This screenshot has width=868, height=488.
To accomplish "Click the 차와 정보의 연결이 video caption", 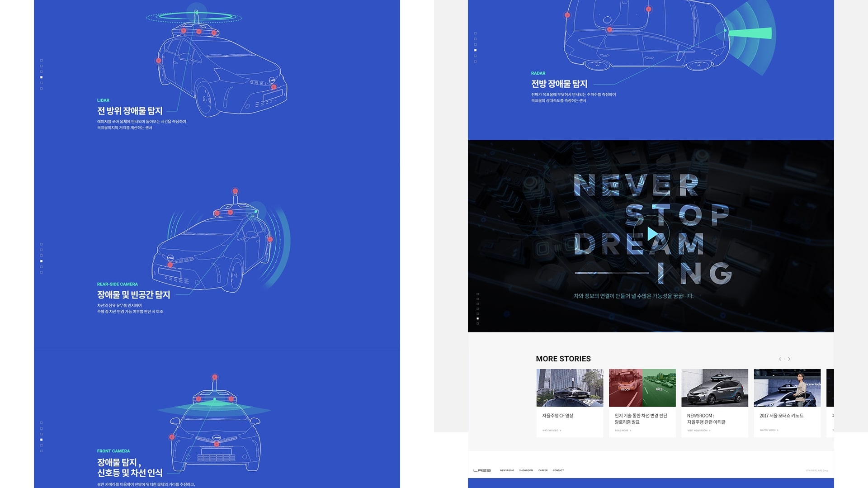I will 633,296.
